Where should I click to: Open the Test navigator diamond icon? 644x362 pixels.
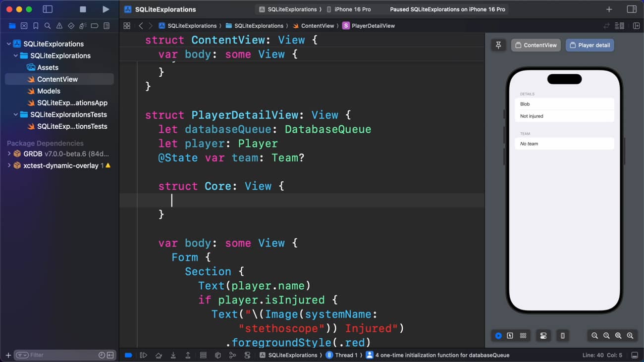click(71, 26)
